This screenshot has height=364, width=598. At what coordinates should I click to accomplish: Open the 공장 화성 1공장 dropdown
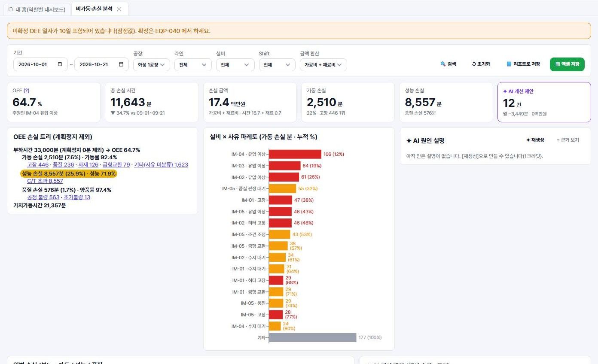tap(151, 64)
